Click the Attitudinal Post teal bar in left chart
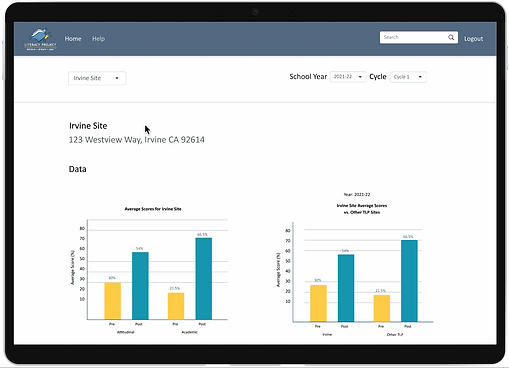The height and width of the screenshot is (368, 509). pos(140,286)
